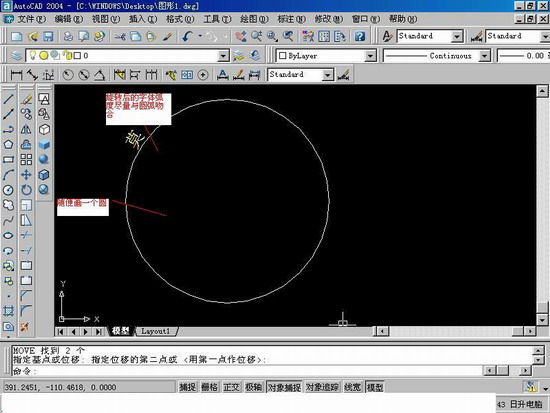Select the Linear Dimension tool
Screen dimensions: 550x413
tap(16, 75)
